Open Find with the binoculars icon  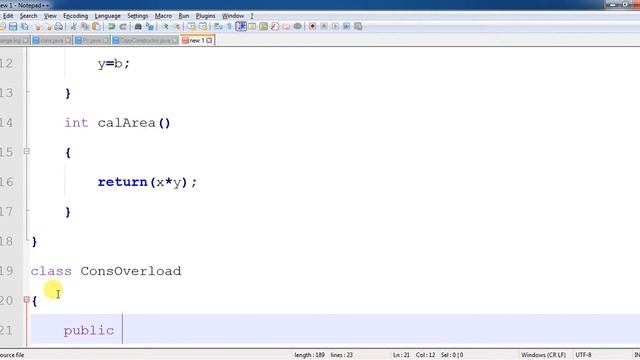(x=138, y=27)
